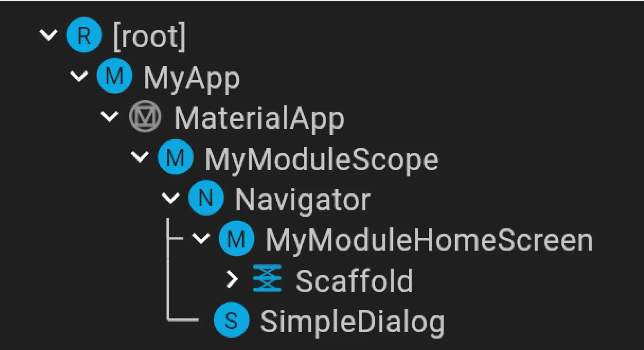Expand the Scaffold node arrow
Image resolution: width=644 pixels, height=350 pixels.
(x=232, y=279)
